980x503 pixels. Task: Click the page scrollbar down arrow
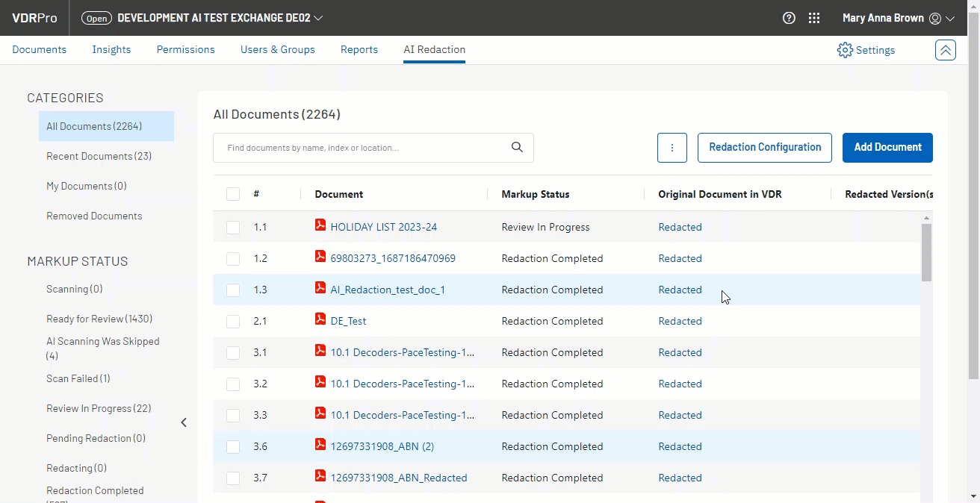tap(973, 496)
